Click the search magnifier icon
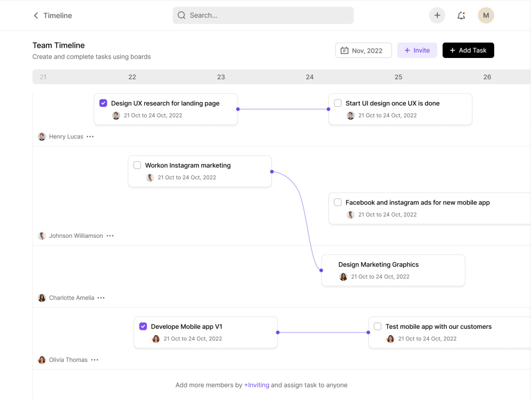The width and height of the screenshot is (532, 399). [181, 15]
